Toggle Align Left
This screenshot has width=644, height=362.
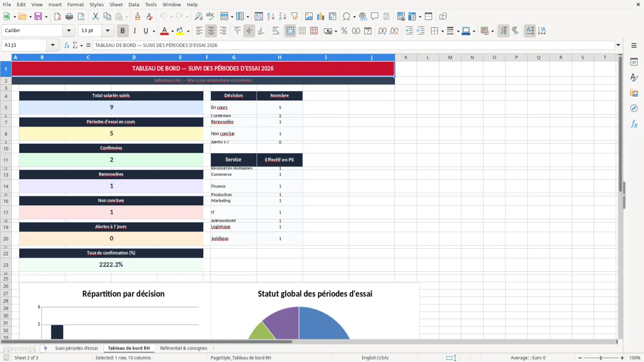click(199, 31)
